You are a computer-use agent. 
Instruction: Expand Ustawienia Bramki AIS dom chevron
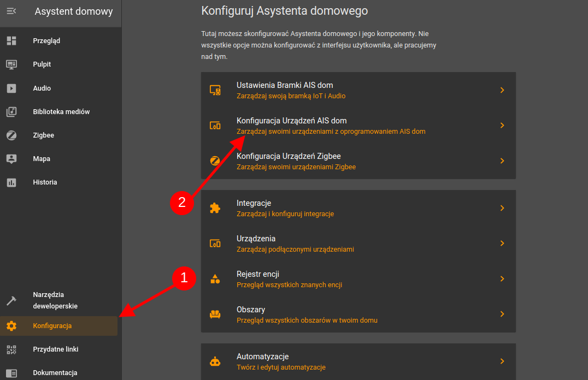point(502,90)
